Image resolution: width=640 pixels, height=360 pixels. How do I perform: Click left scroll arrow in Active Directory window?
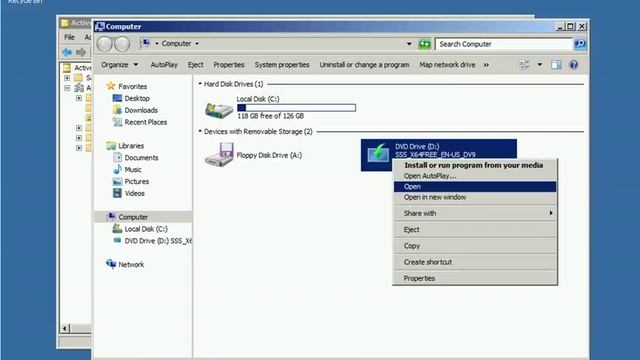pos(65,328)
